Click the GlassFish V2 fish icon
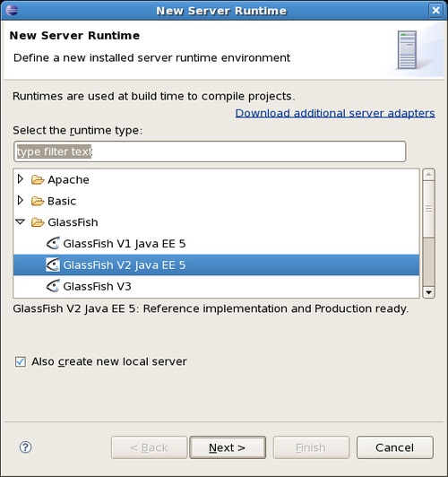 click(53, 265)
